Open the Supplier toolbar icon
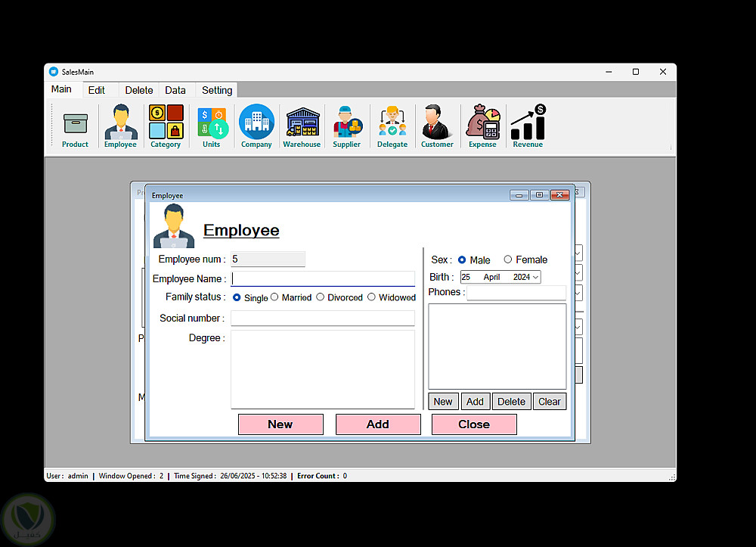The width and height of the screenshot is (756, 547). (x=347, y=127)
